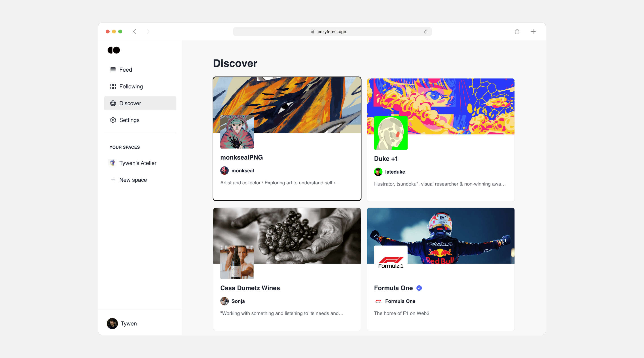This screenshot has width=644, height=358.
Task: Select the Following grid icon
Action: tap(113, 86)
